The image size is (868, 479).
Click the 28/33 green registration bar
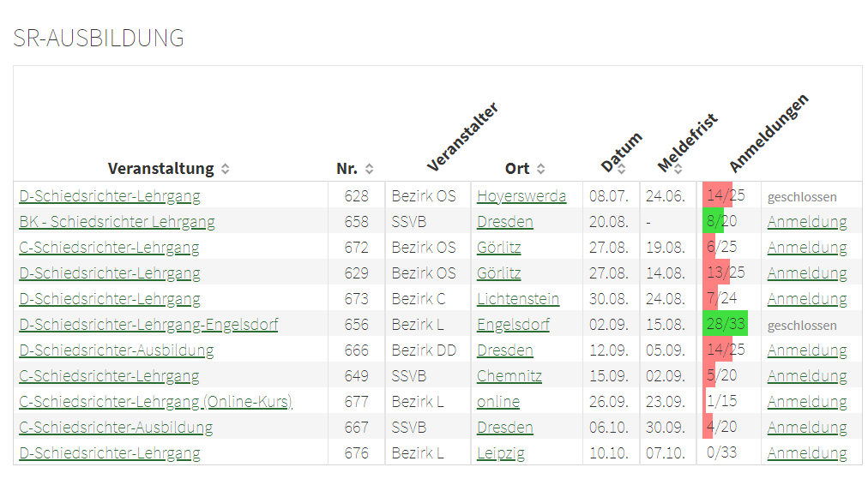pyautogui.click(x=725, y=324)
